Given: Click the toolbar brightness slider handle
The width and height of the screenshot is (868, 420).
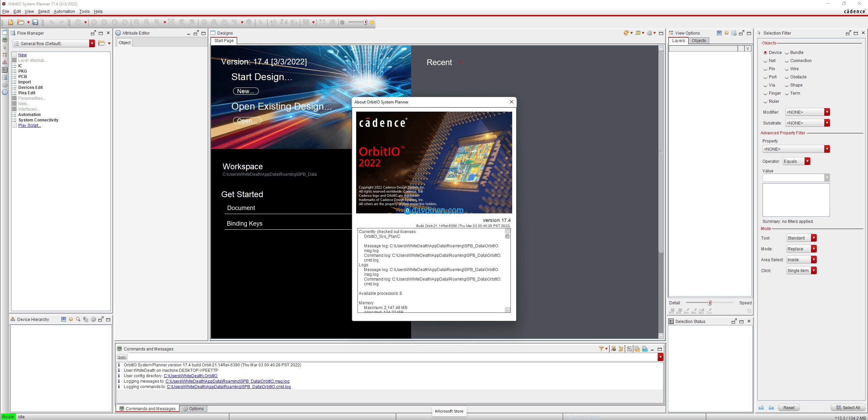Looking at the screenshot, I should click(x=365, y=22).
